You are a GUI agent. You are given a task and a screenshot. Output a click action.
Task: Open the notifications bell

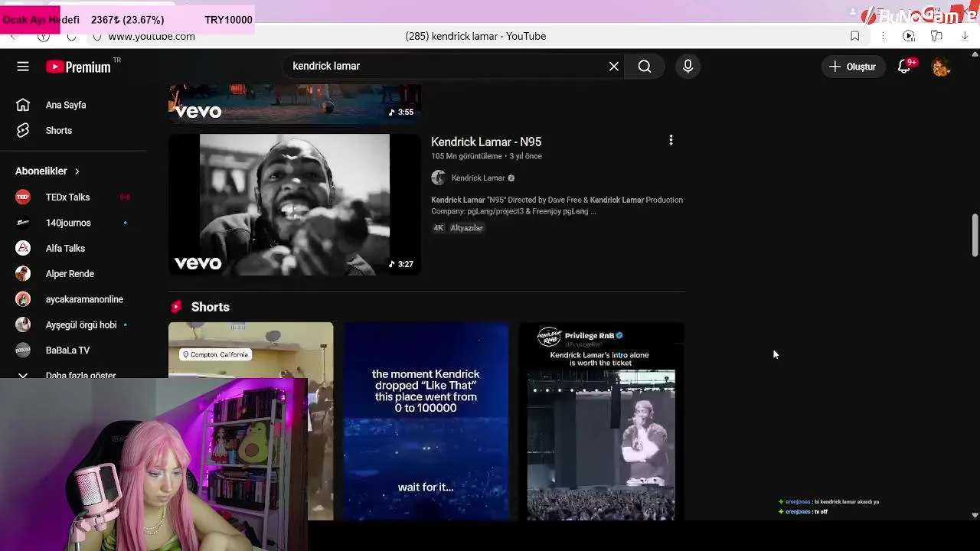point(905,67)
